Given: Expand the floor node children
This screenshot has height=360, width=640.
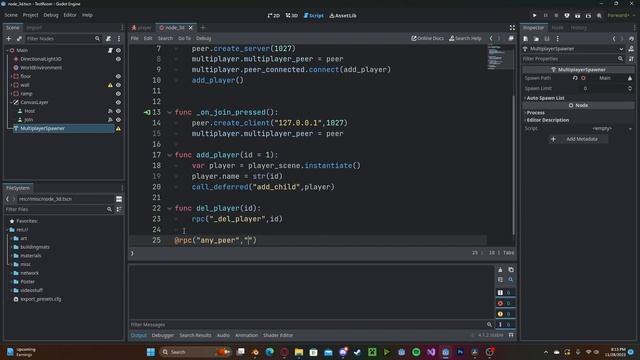Looking at the screenshot, I should tap(11, 76).
